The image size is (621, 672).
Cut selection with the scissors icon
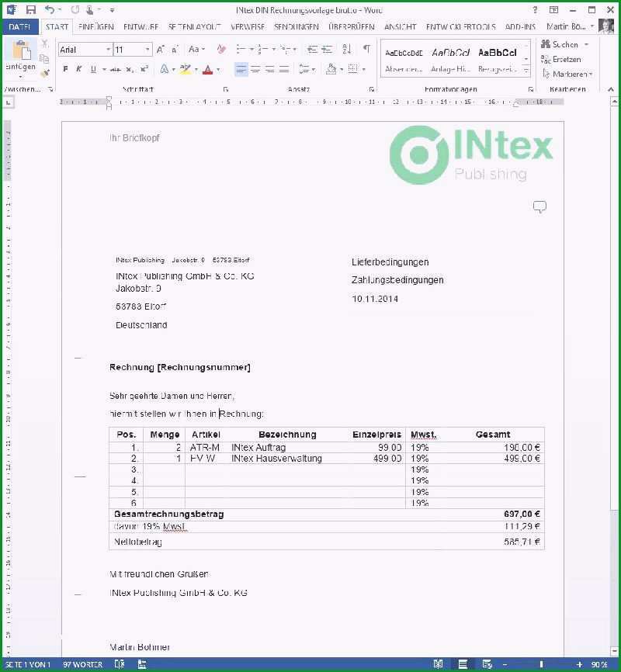44,43
